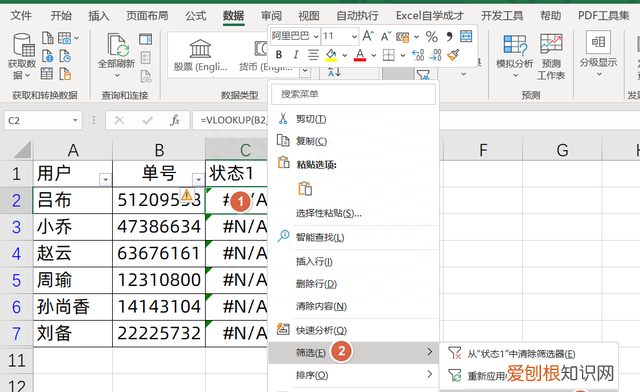Choose 智能查找(L) from context menu
640x392 pixels.
point(353,237)
